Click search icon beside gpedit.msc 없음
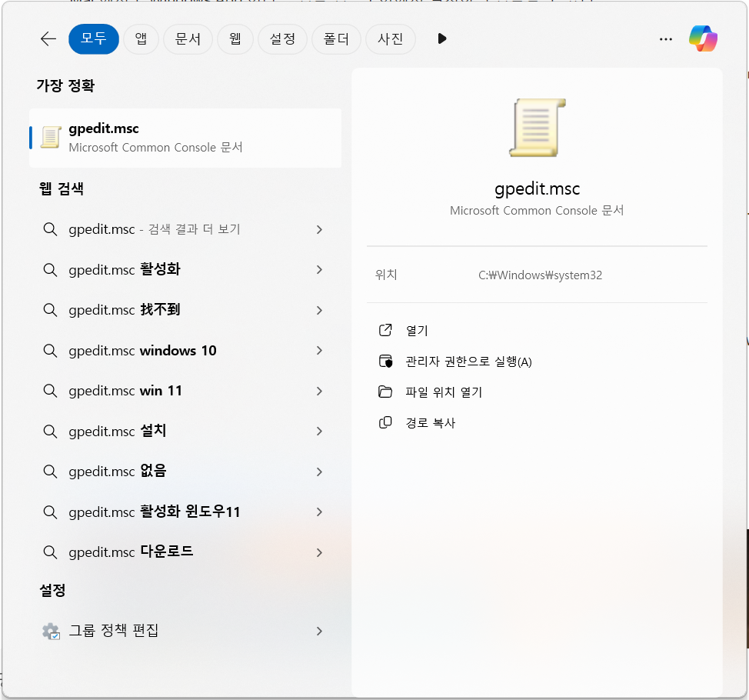 point(50,471)
